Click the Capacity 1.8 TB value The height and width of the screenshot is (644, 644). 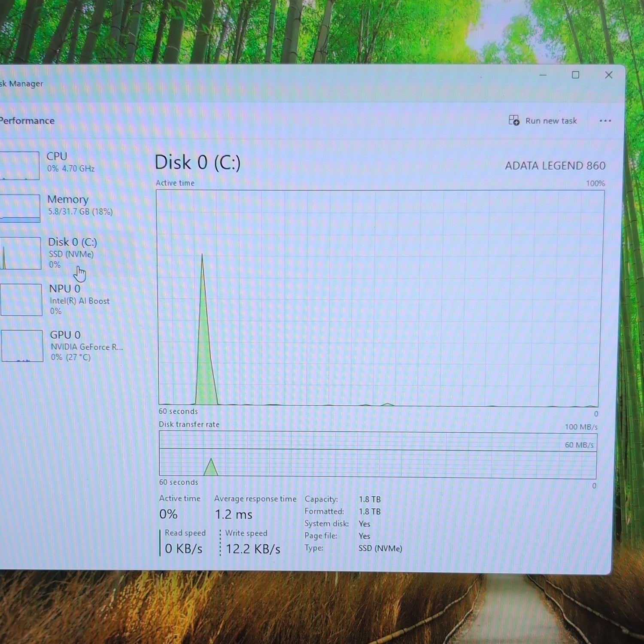pyautogui.click(x=370, y=499)
